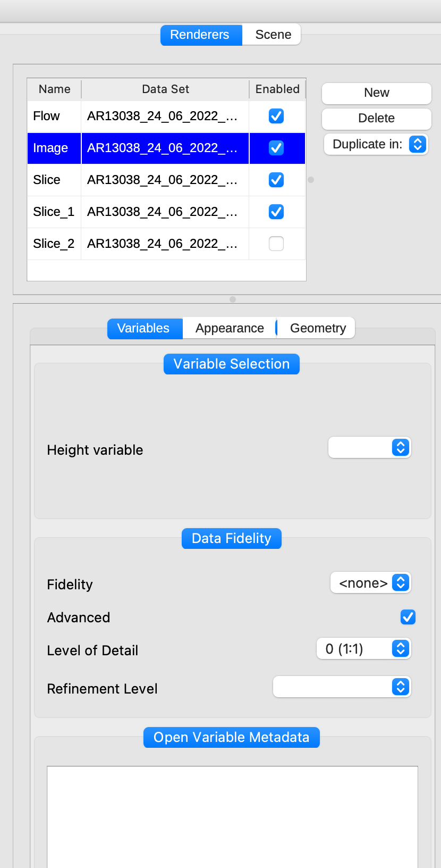Open the Level of Detail dropdown

(x=363, y=648)
